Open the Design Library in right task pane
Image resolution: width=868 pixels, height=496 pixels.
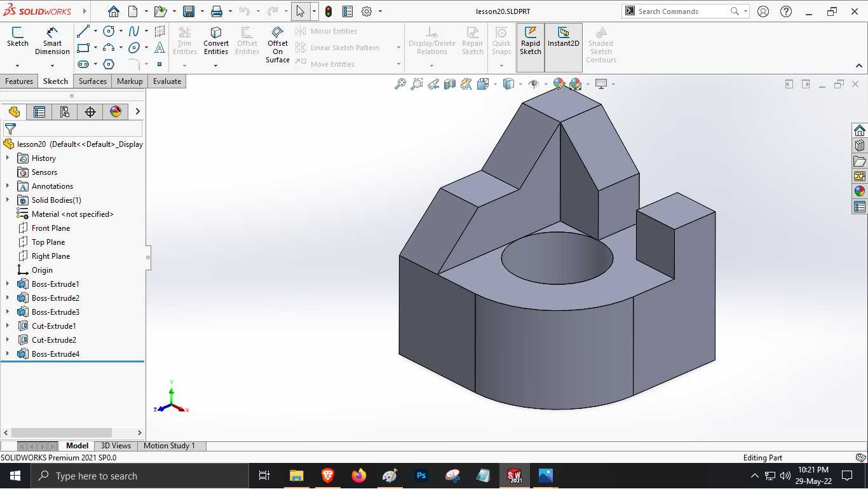[x=860, y=146]
